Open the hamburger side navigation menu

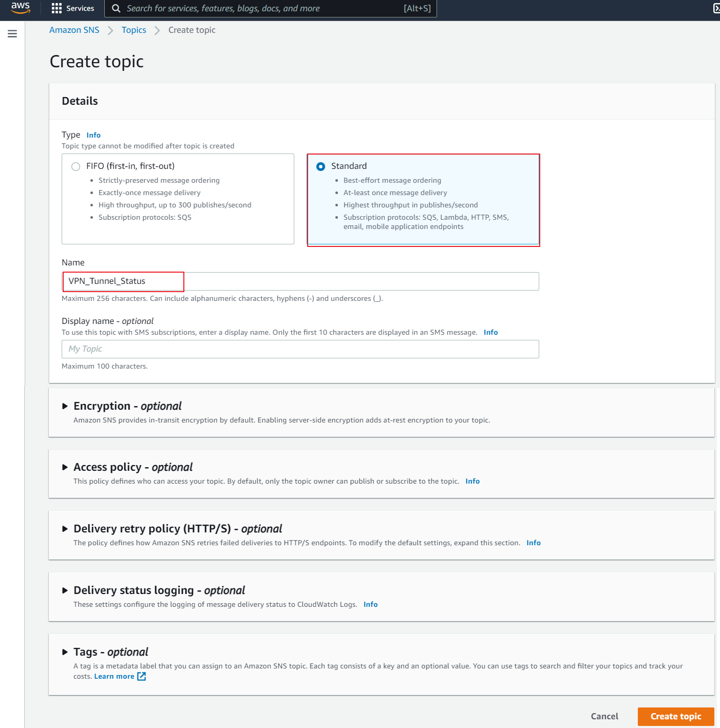pos(12,34)
